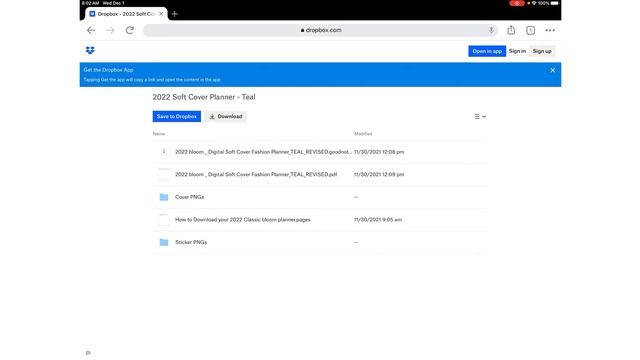Screen dimensions: 640x360
Task: Click the dropbox.com address bar
Action: pos(321,30)
